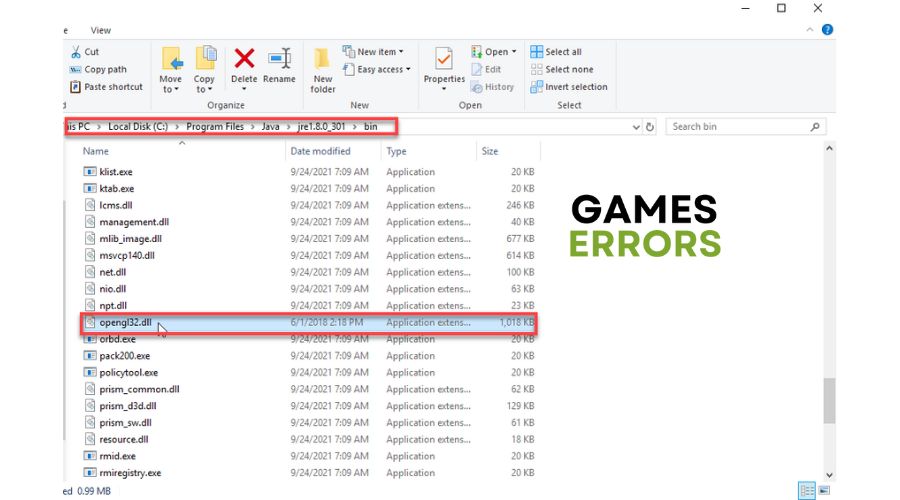Select resource.dll file
This screenshot has height=500, width=900.
click(308, 439)
